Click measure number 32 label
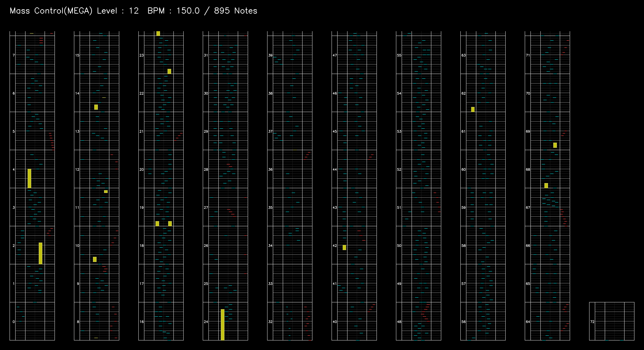 click(x=271, y=322)
